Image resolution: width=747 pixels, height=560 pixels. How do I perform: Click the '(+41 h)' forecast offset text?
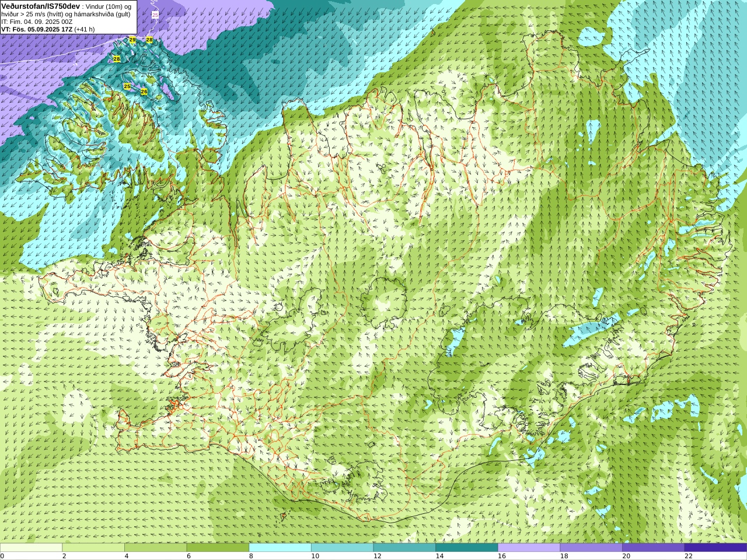tap(85, 29)
